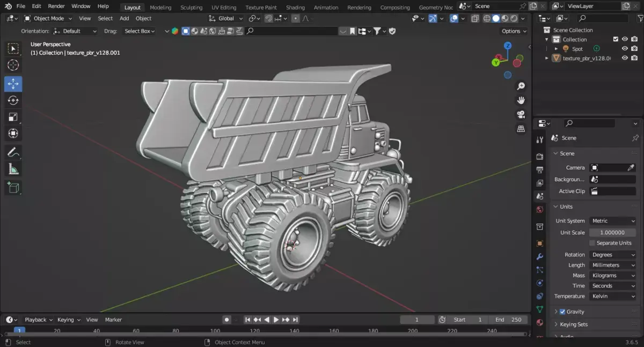Jump to the end frame button
The image size is (644, 347).
click(x=295, y=320)
